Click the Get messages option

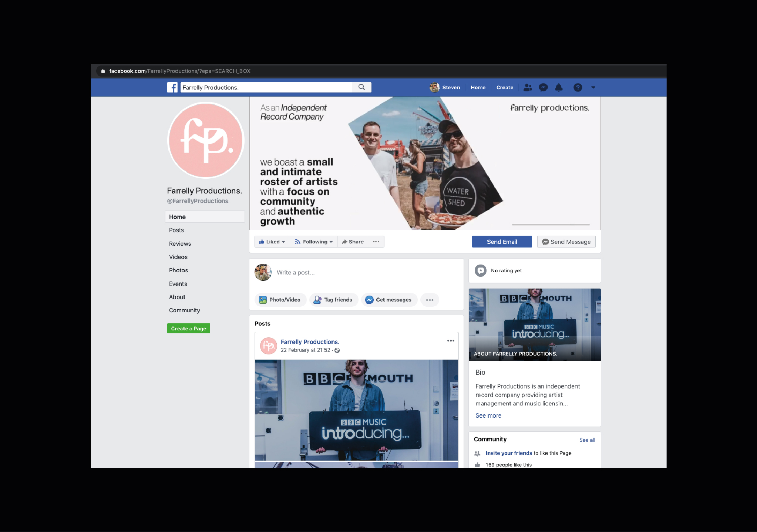tap(389, 300)
